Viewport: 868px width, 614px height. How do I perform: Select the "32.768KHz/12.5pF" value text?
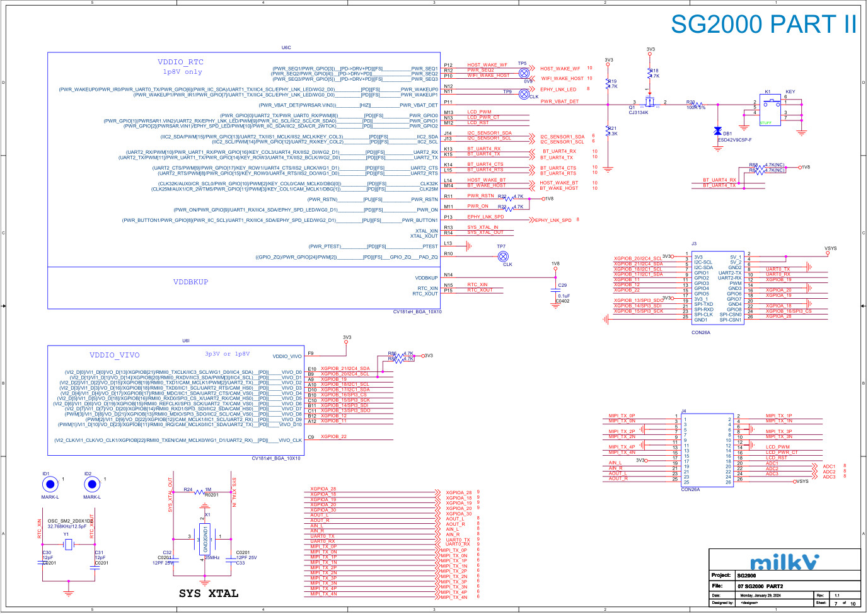coord(67,526)
